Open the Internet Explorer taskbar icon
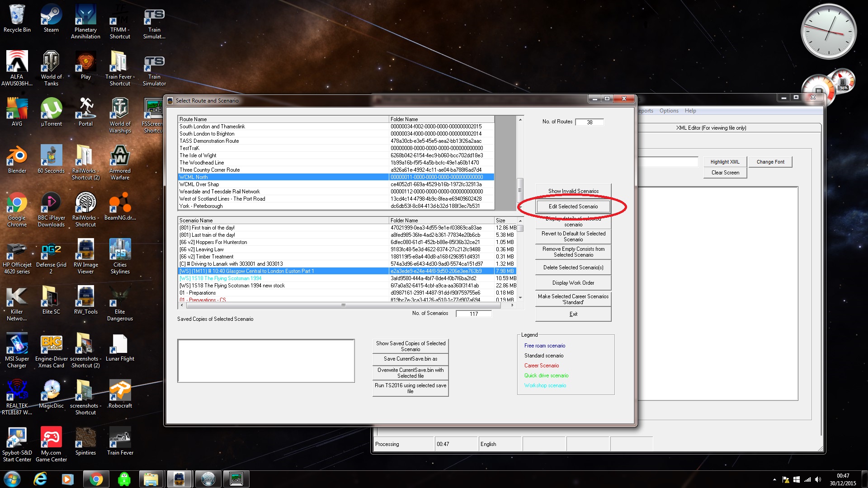868x488 pixels. [41, 479]
